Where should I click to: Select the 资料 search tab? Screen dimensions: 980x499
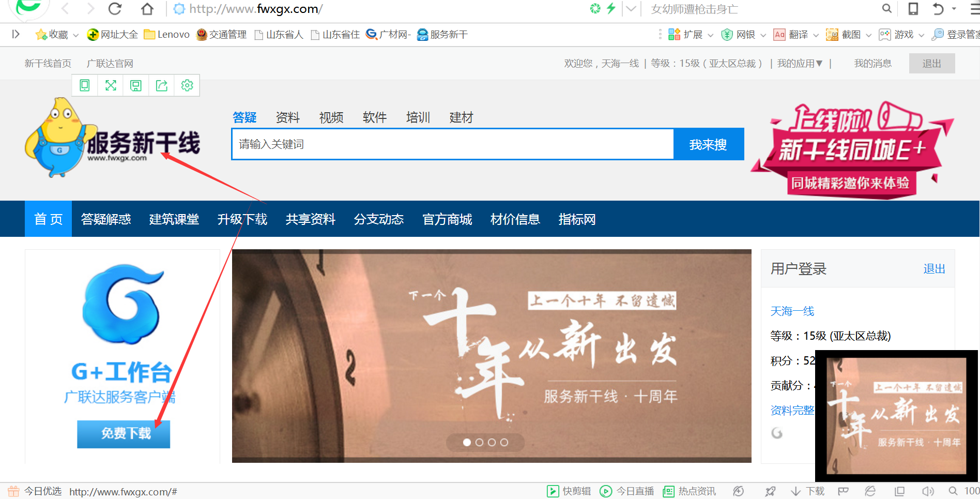288,117
